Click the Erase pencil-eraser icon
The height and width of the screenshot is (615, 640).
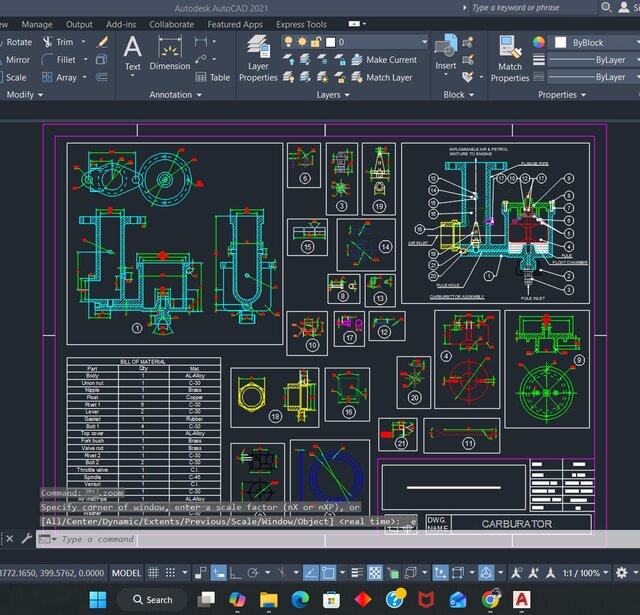[102, 42]
